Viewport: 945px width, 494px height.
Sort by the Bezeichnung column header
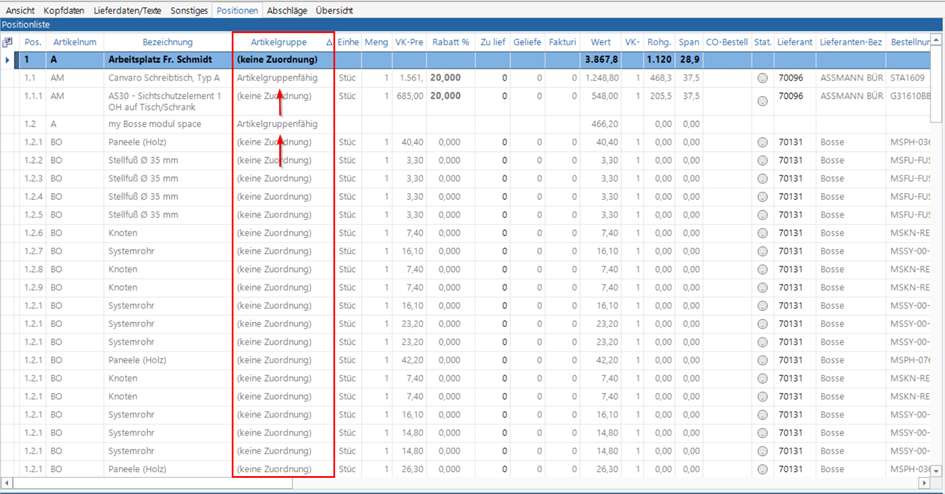click(167, 43)
